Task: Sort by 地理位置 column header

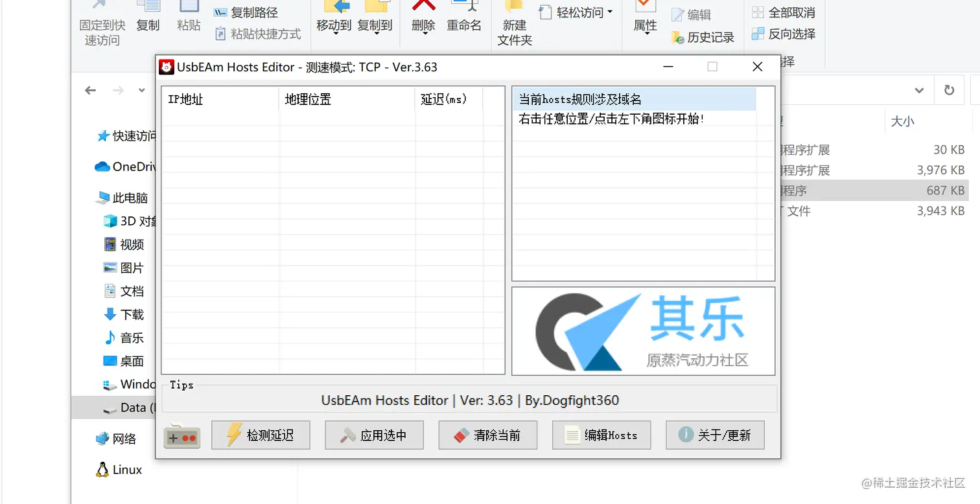Action: coord(347,99)
